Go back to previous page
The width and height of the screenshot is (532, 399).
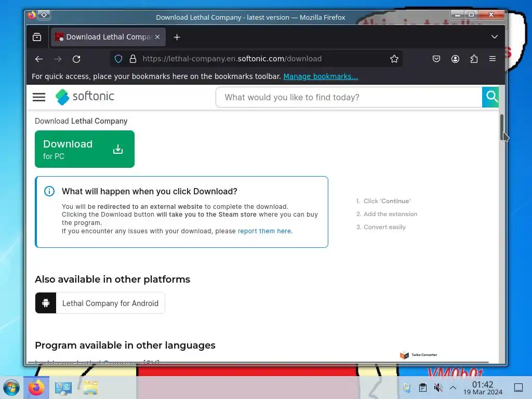(x=39, y=59)
